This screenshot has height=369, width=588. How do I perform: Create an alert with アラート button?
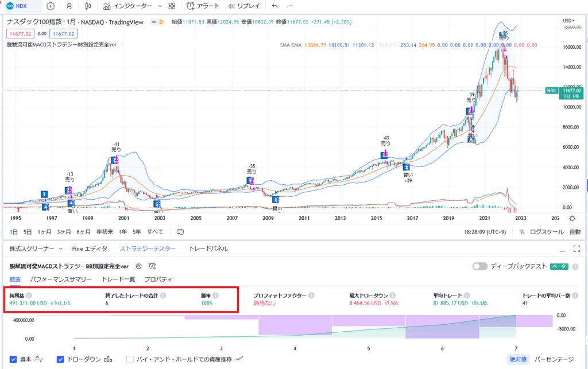[x=203, y=6]
